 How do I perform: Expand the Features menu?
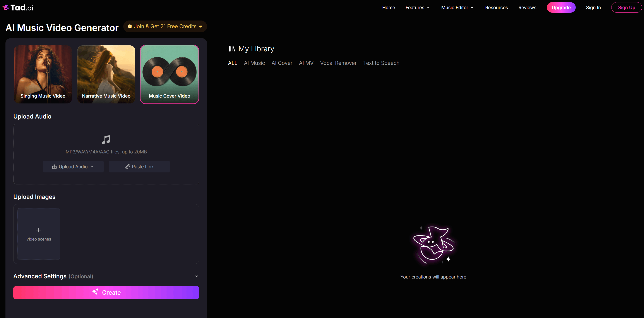(418, 7)
